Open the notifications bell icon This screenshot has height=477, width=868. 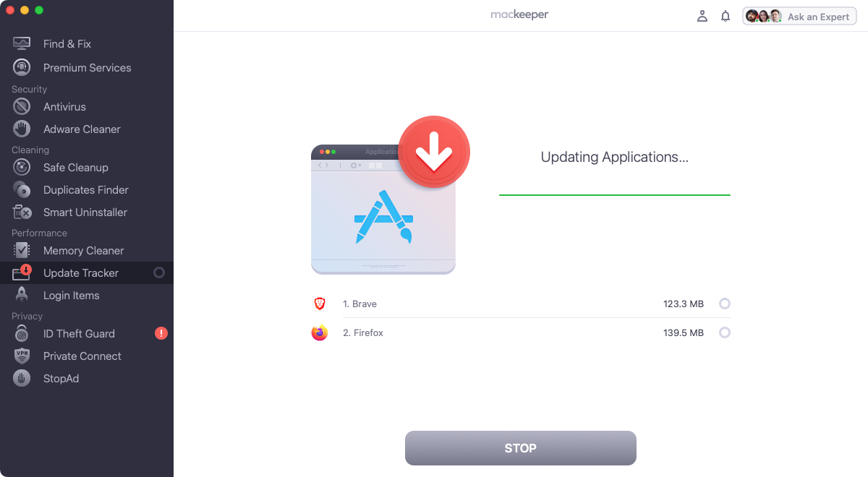726,16
